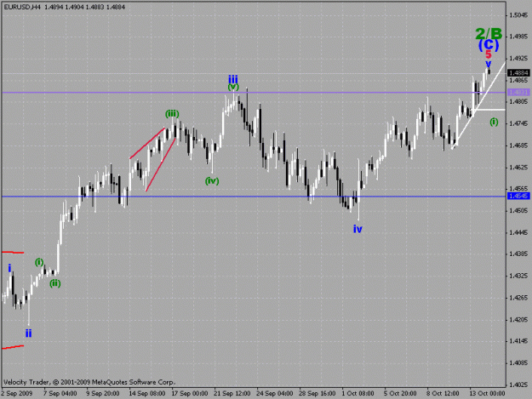This screenshot has height=399, width=532.
Task: Select the white rising trendline
Action: (x=479, y=105)
